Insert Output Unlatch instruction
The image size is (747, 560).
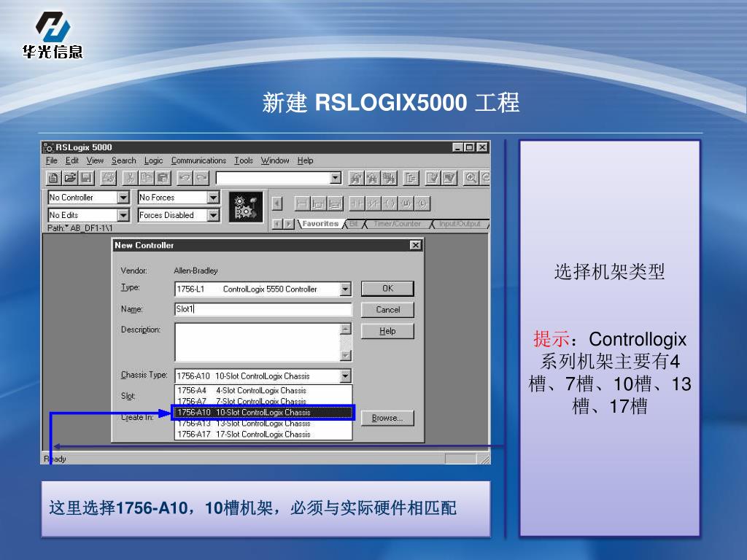[x=406, y=204]
